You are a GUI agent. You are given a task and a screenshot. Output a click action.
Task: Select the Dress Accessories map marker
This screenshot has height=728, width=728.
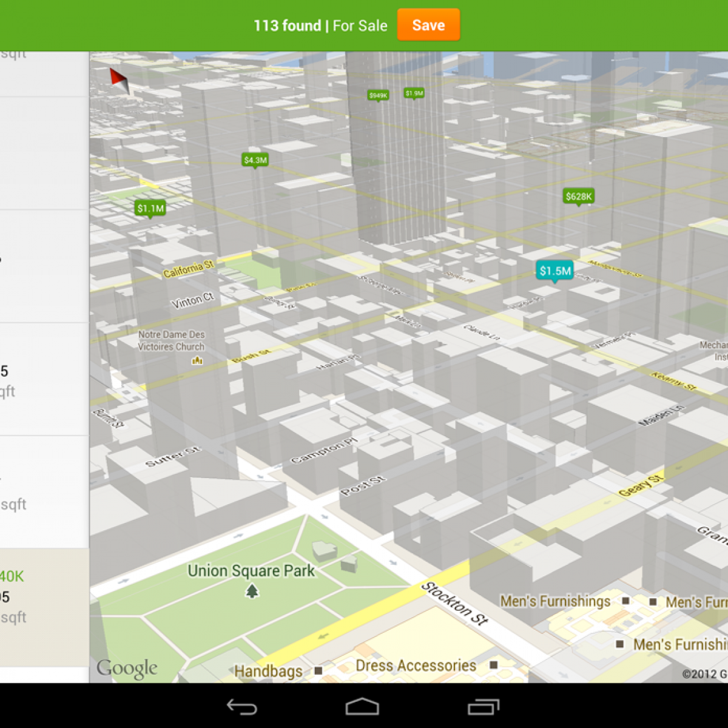(493, 666)
